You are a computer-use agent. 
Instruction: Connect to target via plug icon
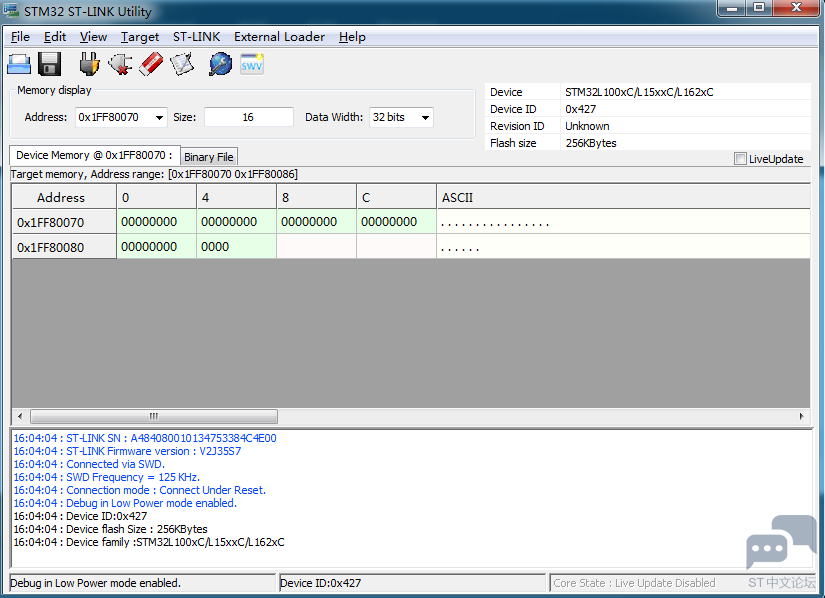pyautogui.click(x=89, y=64)
